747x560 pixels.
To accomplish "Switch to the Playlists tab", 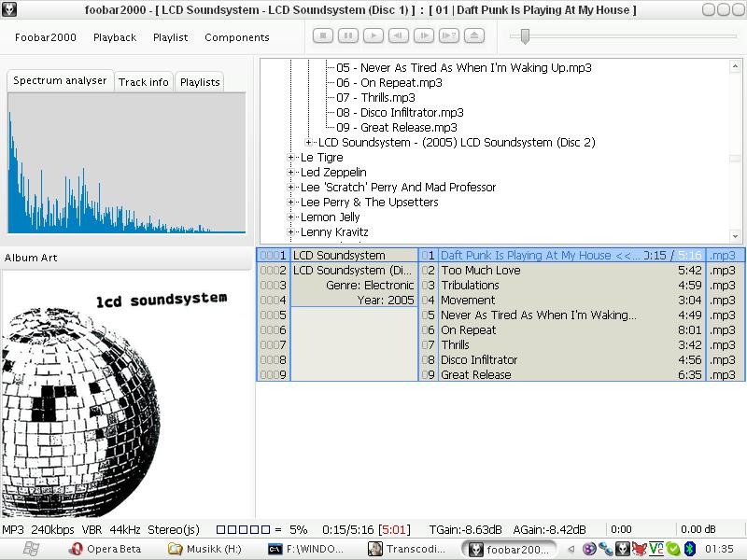I will [x=200, y=82].
